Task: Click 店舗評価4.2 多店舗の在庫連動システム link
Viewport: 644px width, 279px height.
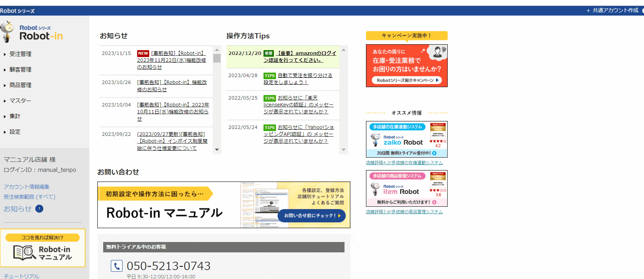Action: [x=404, y=163]
